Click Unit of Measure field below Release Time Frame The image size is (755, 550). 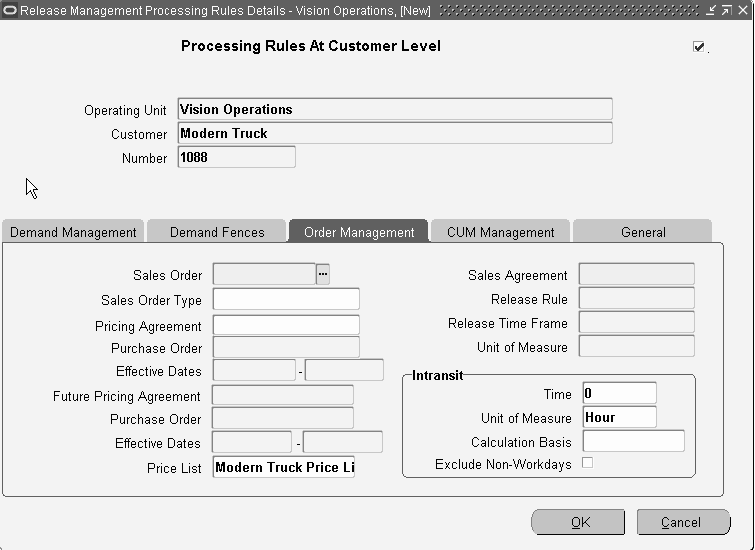(637, 346)
